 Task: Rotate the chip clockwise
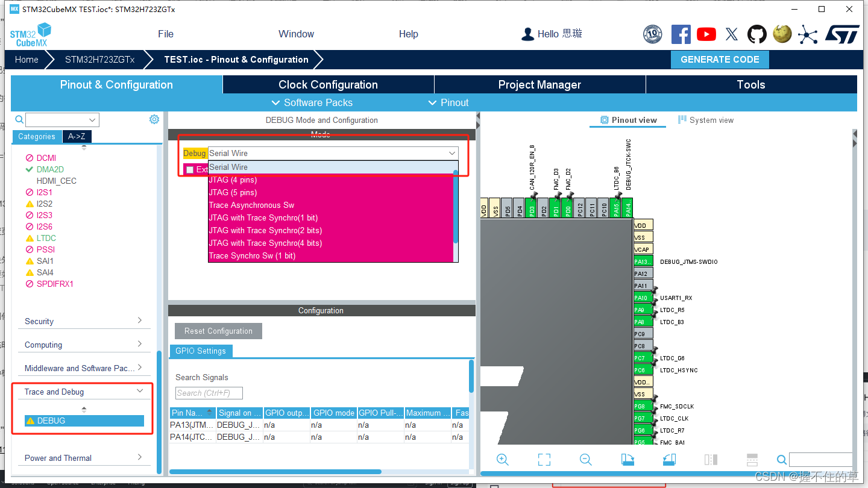click(x=627, y=460)
